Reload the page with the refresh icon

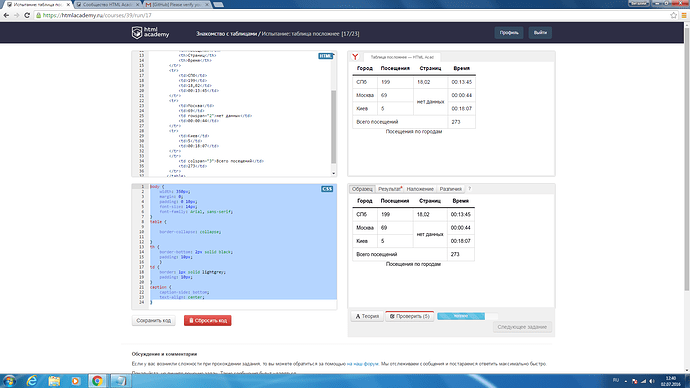(x=27, y=15)
